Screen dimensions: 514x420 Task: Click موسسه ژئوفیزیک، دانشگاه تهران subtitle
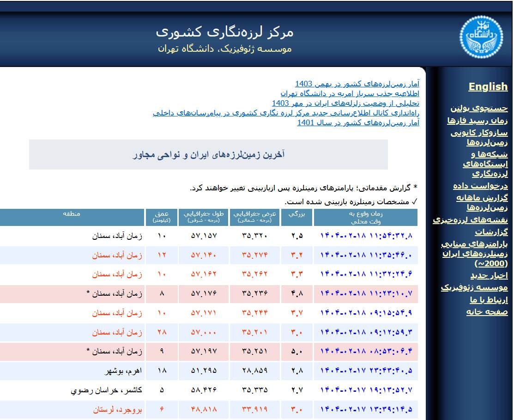(x=224, y=49)
